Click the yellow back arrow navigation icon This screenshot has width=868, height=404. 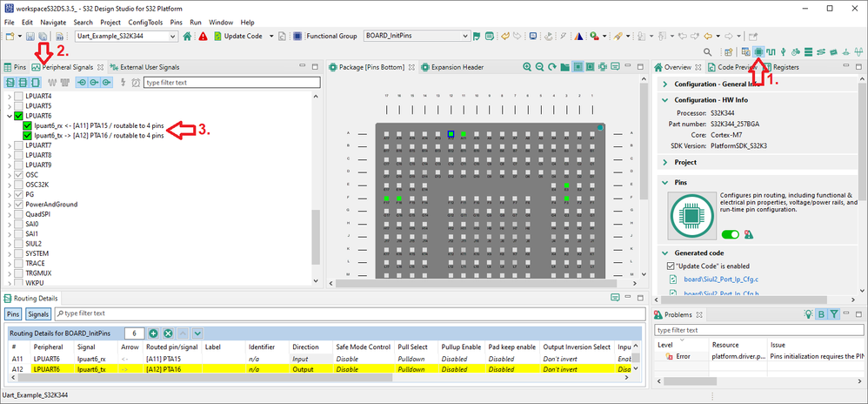pyautogui.click(x=707, y=36)
